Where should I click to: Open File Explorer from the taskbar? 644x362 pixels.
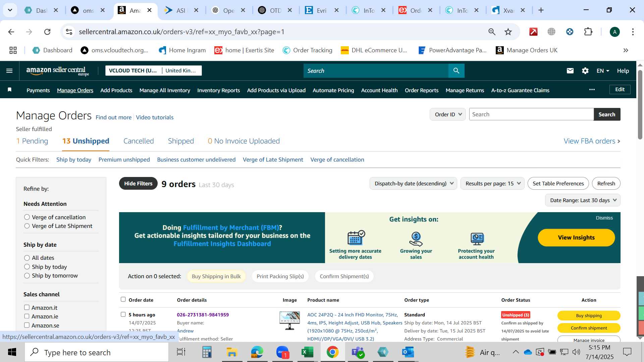click(232, 352)
